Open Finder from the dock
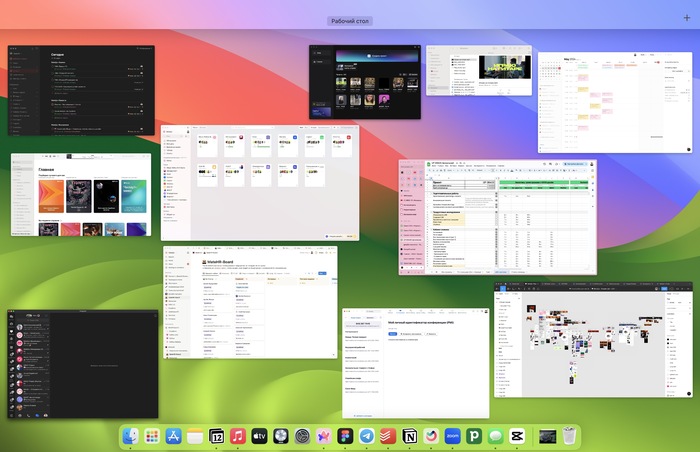This screenshot has width=700, height=452. pyautogui.click(x=130, y=436)
